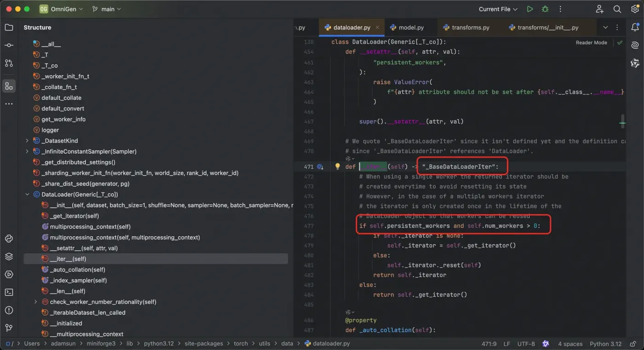Open the Python Packages layers icon

point(9,256)
